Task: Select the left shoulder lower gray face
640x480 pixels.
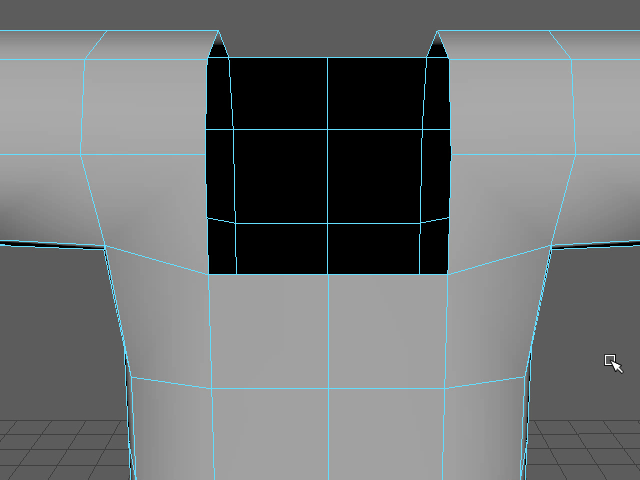Action: (150, 200)
